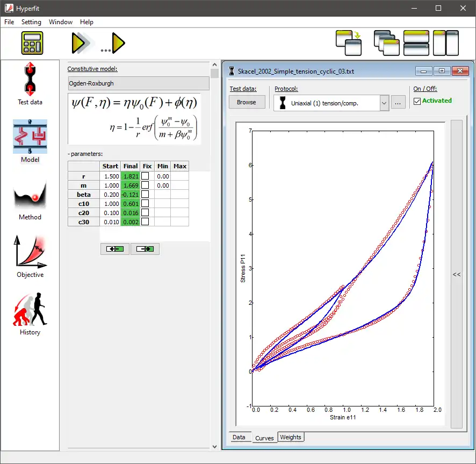
Task: Open the Method section
Action: pyautogui.click(x=30, y=199)
